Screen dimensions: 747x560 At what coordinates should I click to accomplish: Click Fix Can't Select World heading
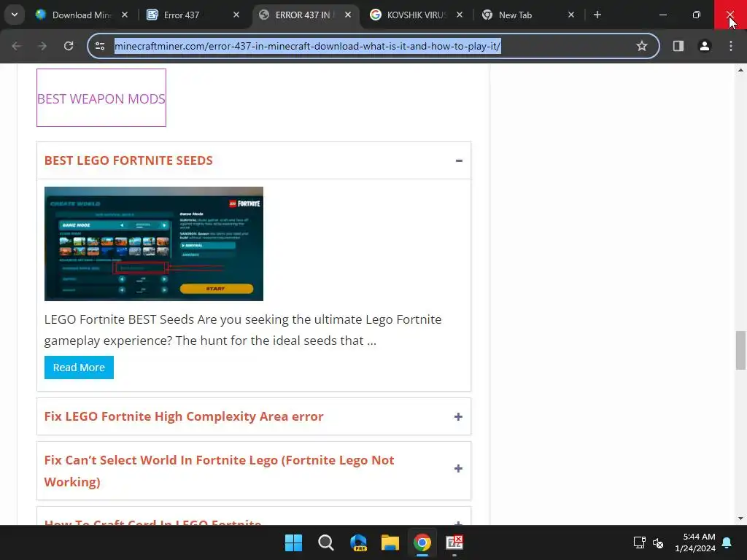pyautogui.click(x=219, y=471)
